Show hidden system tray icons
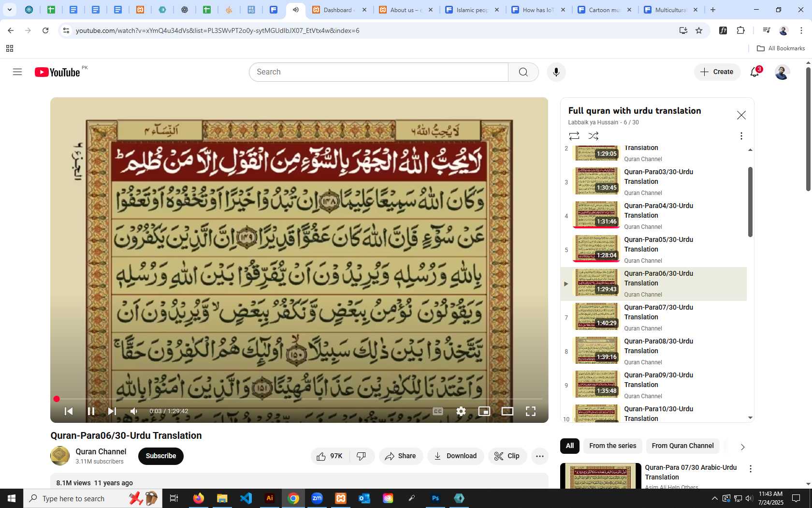The image size is (812, 508). coord(714,498)
